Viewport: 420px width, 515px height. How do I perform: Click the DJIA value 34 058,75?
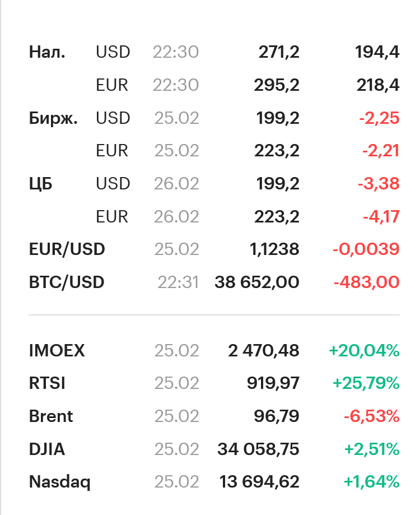pos(258,449)
